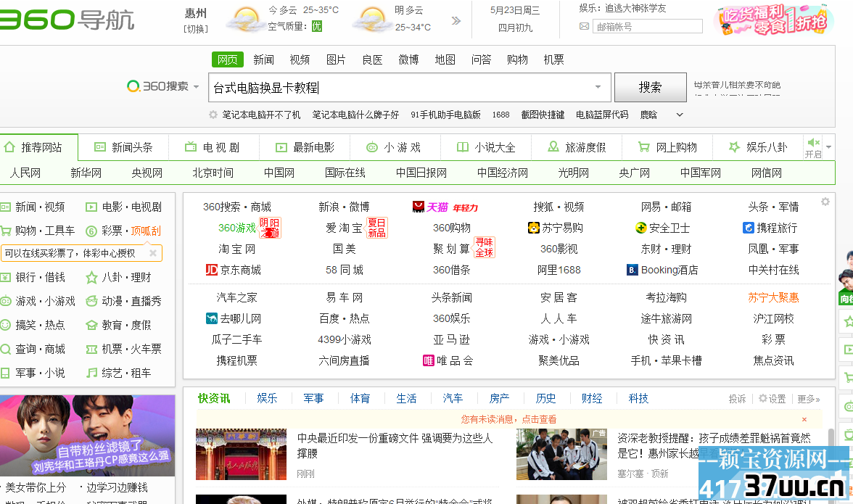Select the 新闻 search tab
Viewport: 853px width, 504px height.
[x=263, y=59]
